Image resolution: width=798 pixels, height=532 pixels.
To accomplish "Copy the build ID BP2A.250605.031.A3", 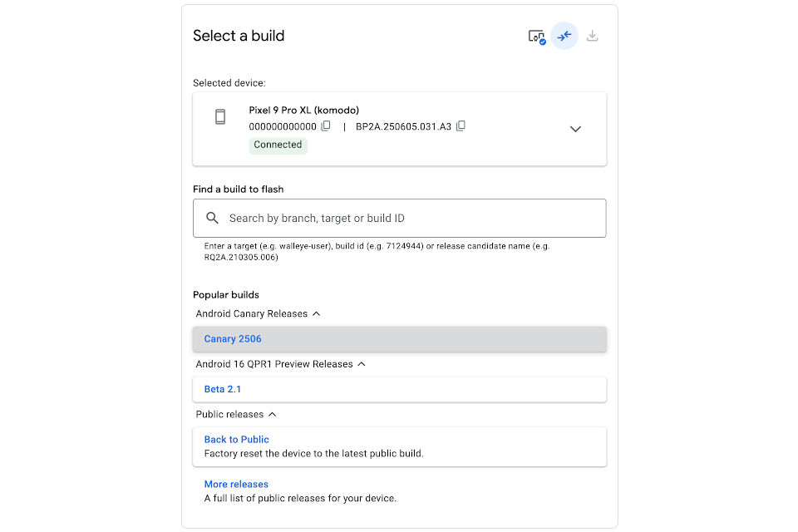I will tap(461, 126).
